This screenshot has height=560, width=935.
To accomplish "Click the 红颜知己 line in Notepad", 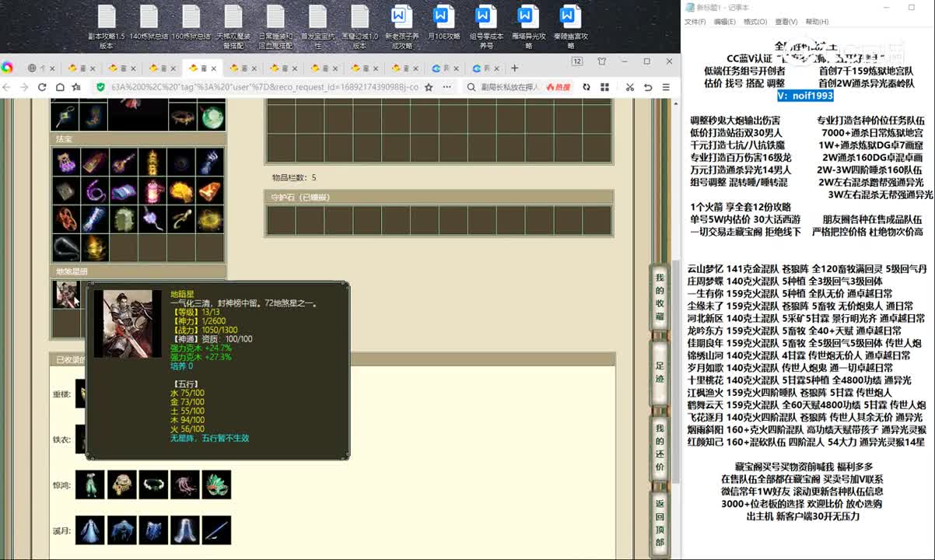I will tap(806, 442).
